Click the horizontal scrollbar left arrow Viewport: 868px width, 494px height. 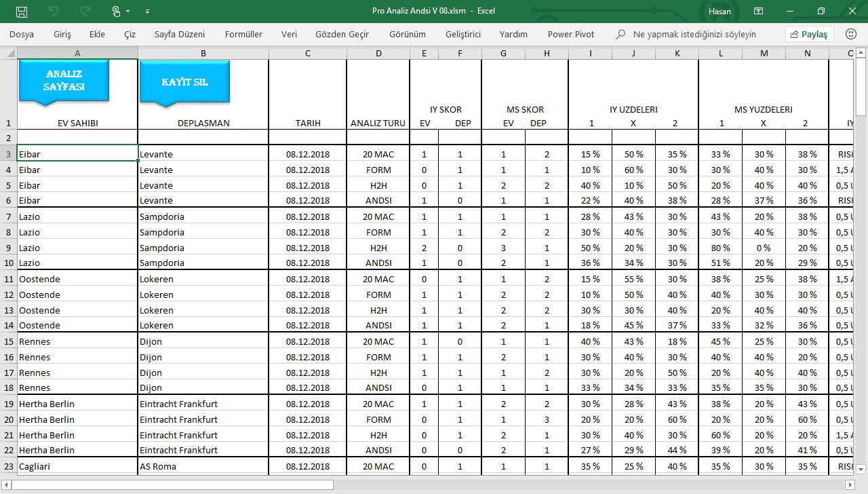point(6,484)
